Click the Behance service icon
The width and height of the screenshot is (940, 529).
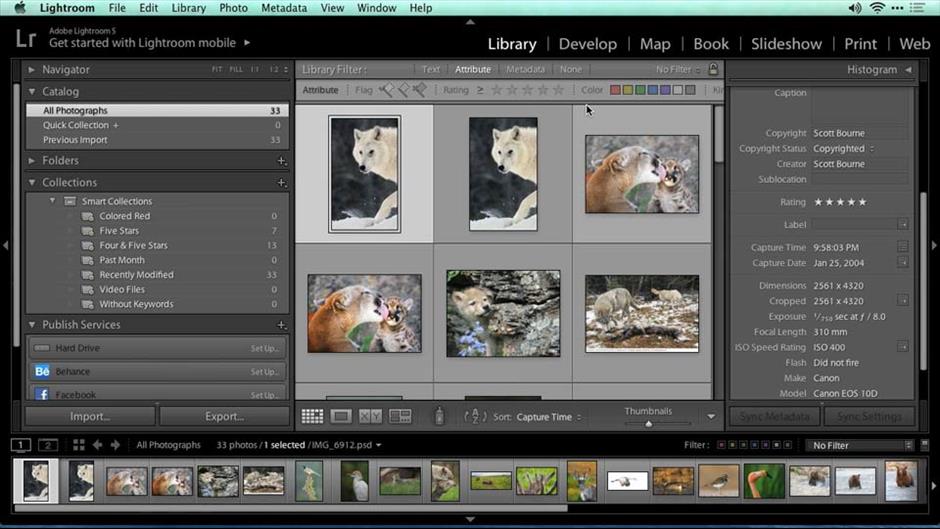click(x=42, y=371)
